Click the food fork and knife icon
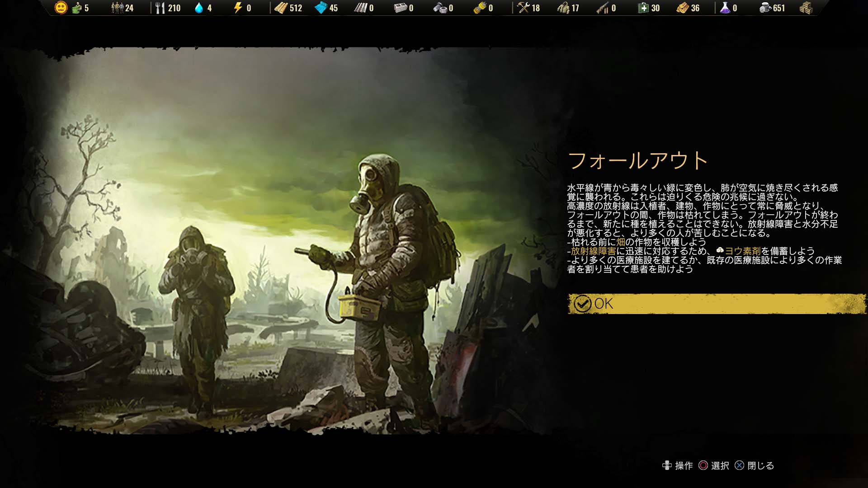868x488 pixels. (160, 8)
